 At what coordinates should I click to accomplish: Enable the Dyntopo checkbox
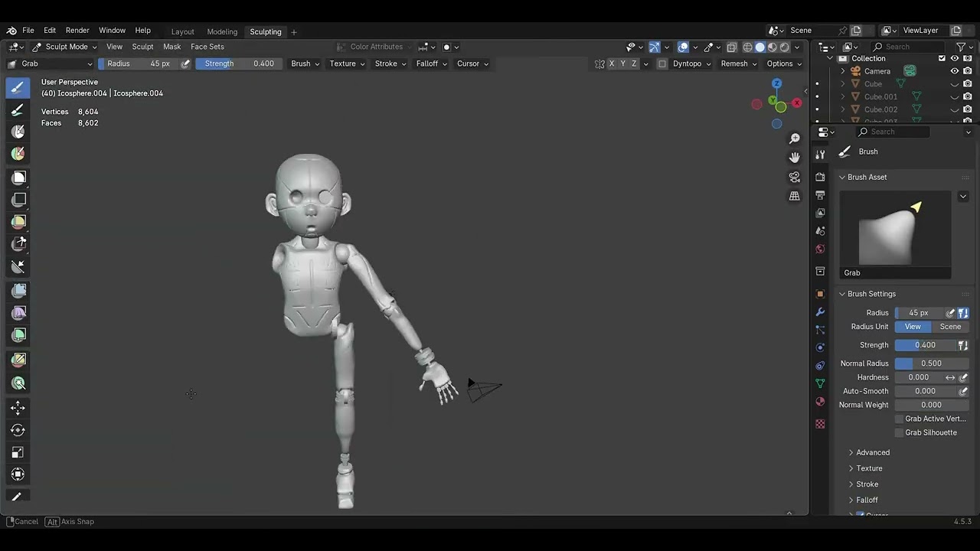click(x=662, y=64)
